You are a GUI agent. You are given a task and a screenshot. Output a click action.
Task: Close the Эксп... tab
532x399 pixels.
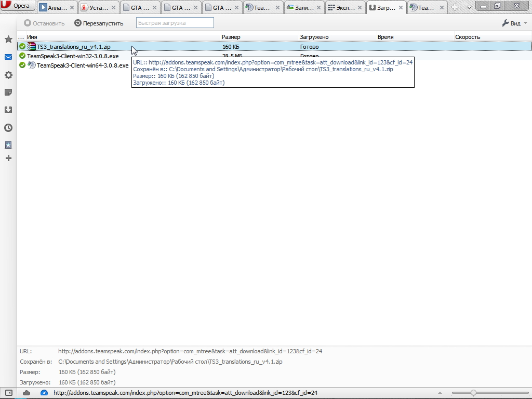pyautogui.click(x=360, y=7)
